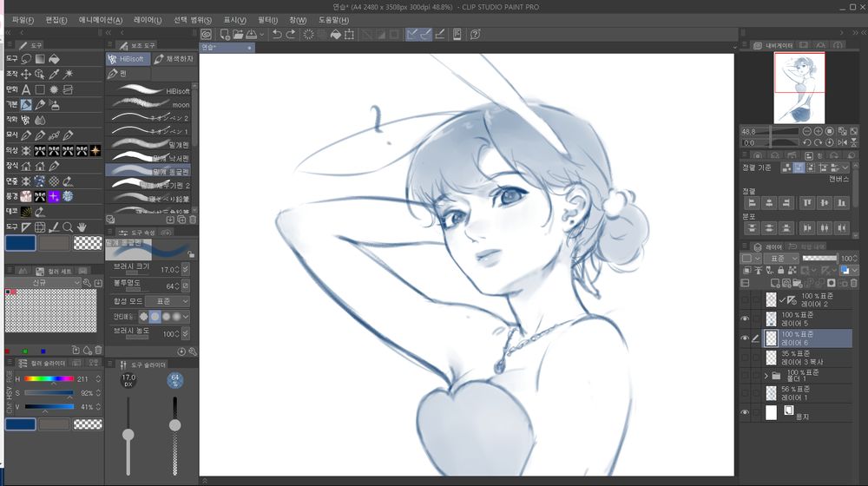Open 정렬 기준 alignment options dropdown arrow

845,167
